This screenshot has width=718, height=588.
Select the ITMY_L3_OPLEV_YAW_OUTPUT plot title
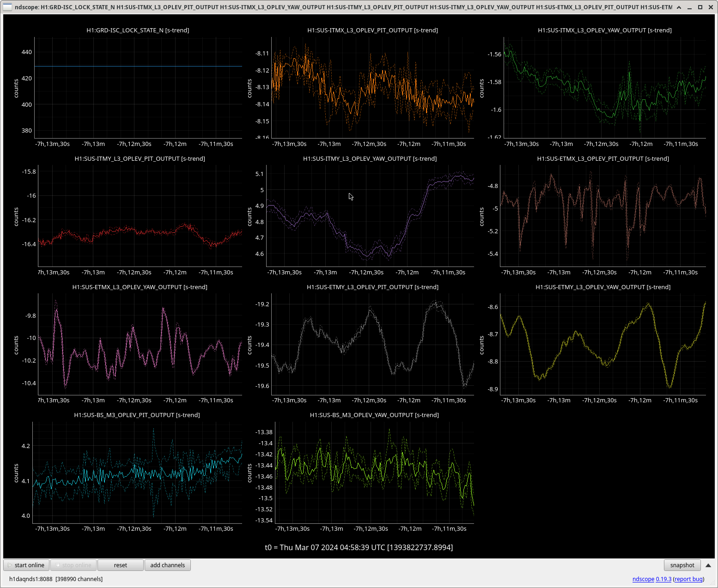(x=370, y=158)
